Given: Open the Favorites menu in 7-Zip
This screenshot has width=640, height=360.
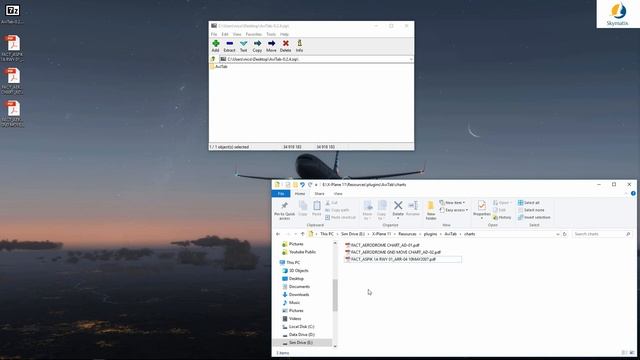Looking at the screenshot, I should point(253,34).
